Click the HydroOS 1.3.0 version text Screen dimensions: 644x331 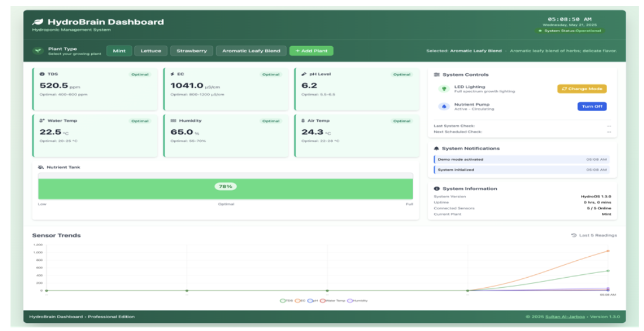595,196
